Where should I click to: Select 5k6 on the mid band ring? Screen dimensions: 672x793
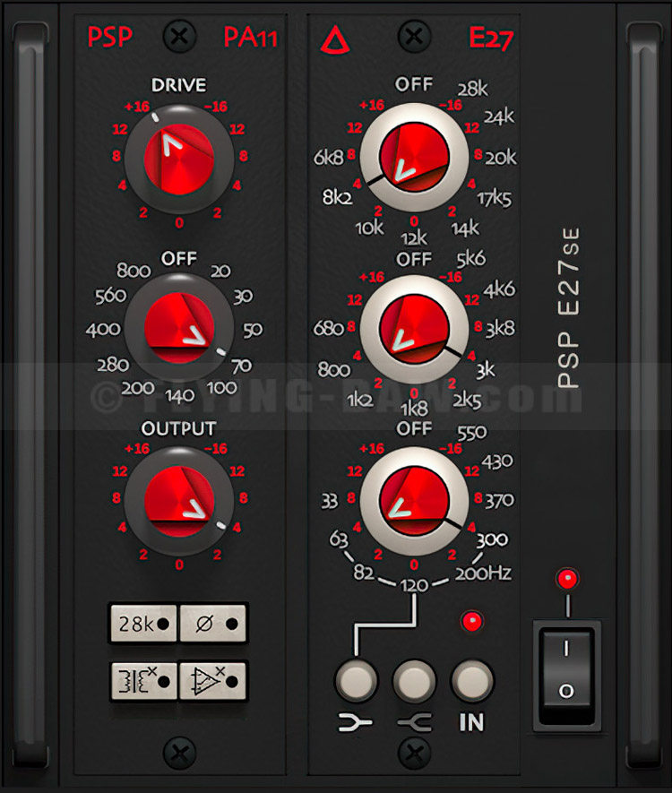pyautogui.click(x=470, y=258)
